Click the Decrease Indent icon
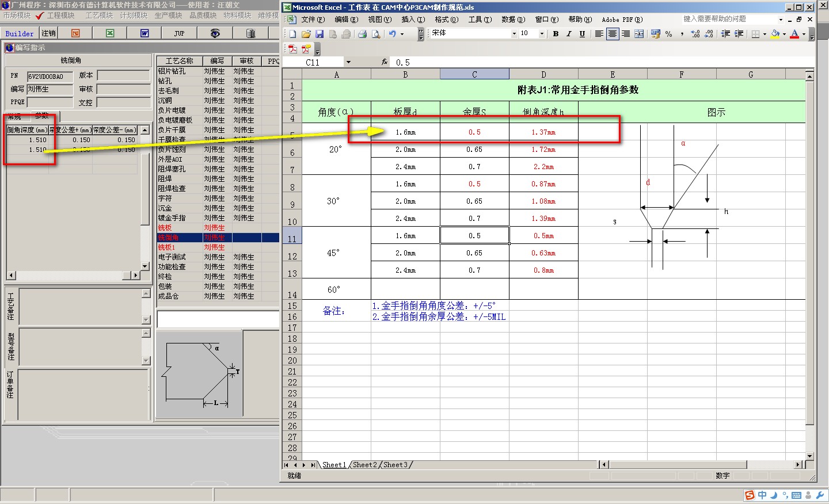829x504 pixels. 725,34
